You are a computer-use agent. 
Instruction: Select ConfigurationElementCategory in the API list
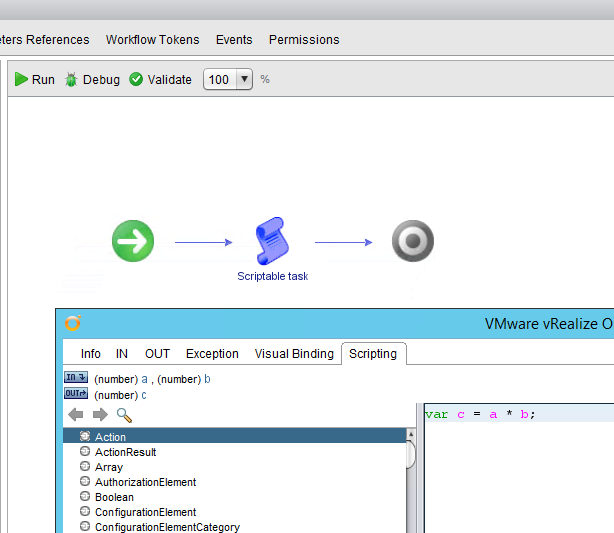[168, 527]
